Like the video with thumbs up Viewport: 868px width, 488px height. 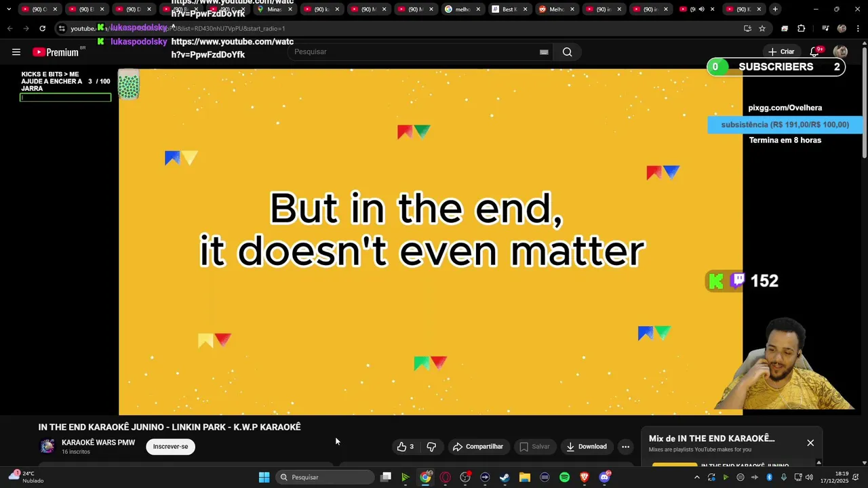[x=406, y=447]
